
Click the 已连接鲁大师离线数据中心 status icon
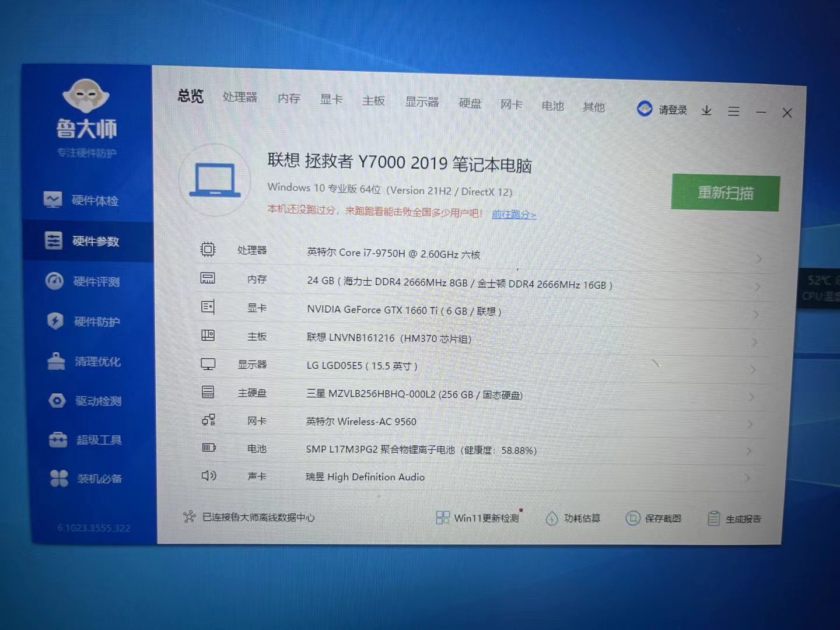pos(189,516)
